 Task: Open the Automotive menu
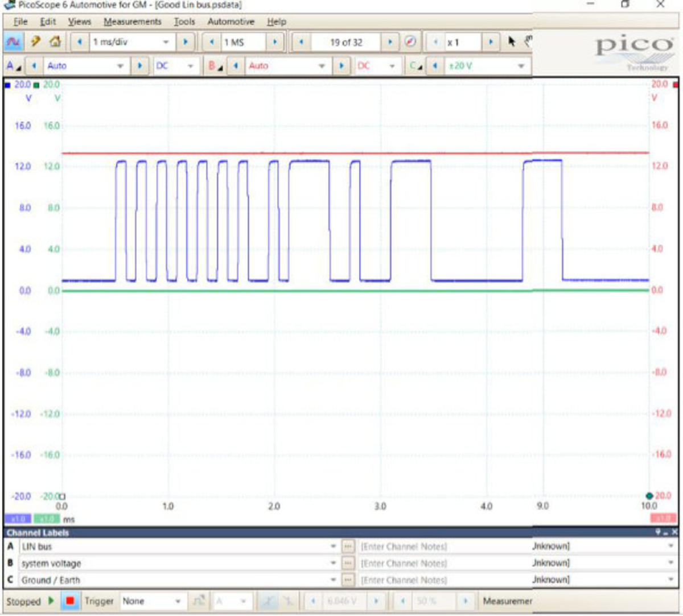click(231, 22)
